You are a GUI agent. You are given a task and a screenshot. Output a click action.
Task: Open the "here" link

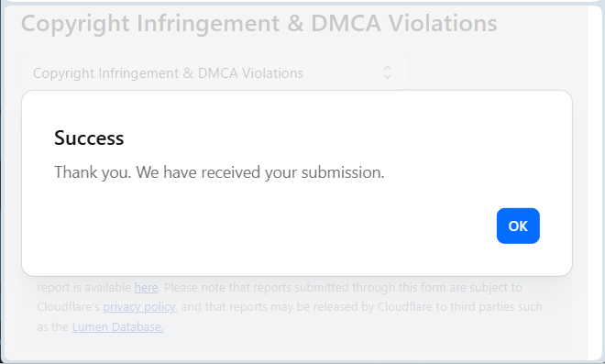click(x=146, y=288)
